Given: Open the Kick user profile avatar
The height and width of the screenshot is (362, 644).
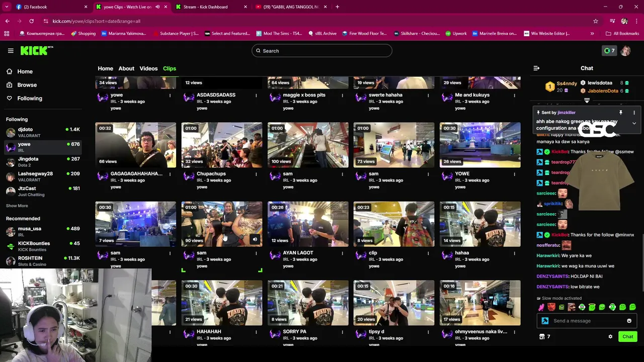Looking at the screenshot, I should (x=625, y=51).
